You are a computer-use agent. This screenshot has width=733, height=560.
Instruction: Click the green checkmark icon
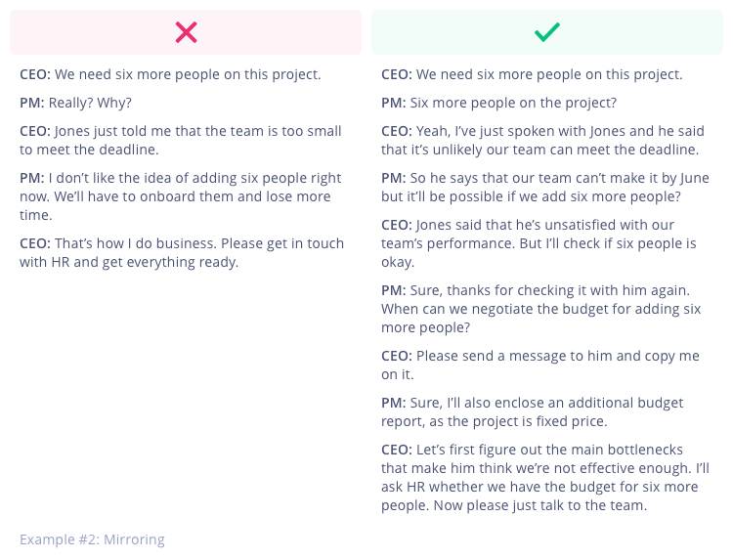pos(547,32)
